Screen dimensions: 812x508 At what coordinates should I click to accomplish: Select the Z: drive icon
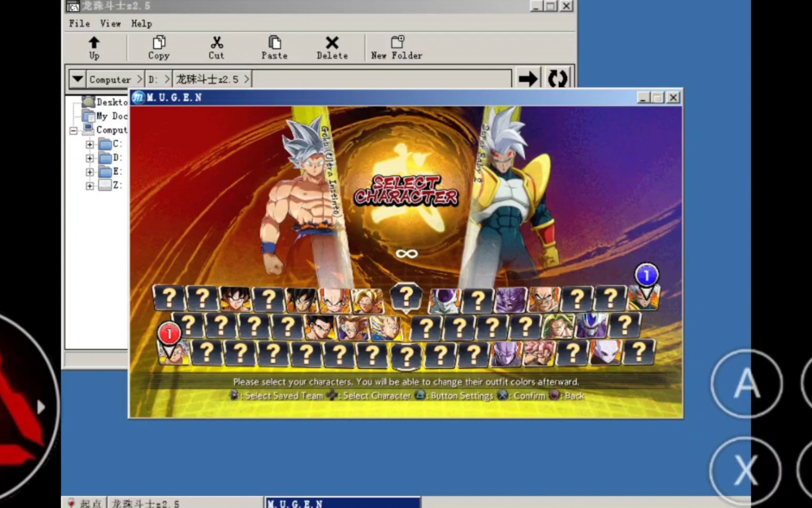coord(105,185)
